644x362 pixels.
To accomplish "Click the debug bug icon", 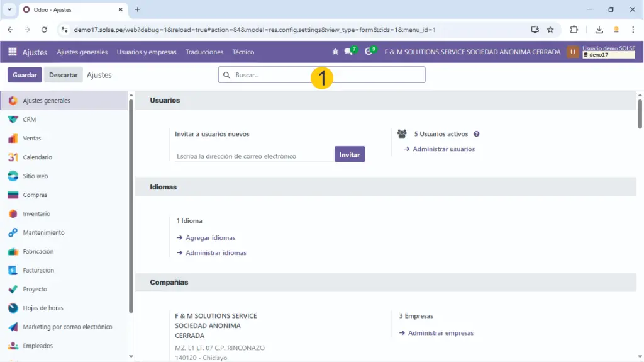I will [335, 52].
